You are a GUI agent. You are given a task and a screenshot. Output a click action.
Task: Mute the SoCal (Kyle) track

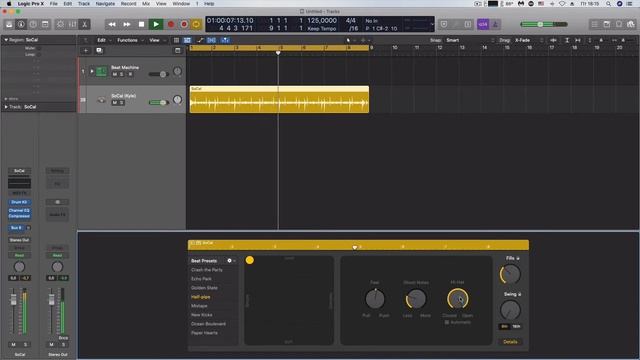pyautogui.click(x=115, y=102)
